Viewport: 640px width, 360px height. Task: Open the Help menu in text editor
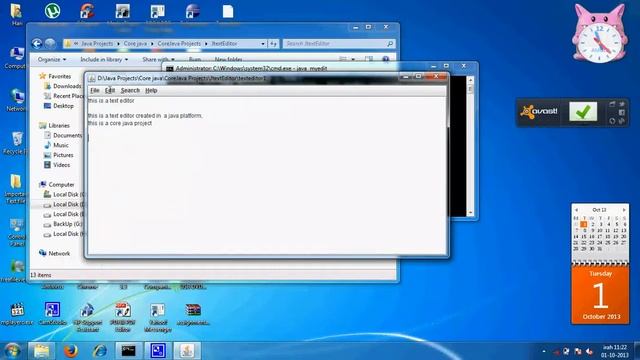[x=151, y=90]
